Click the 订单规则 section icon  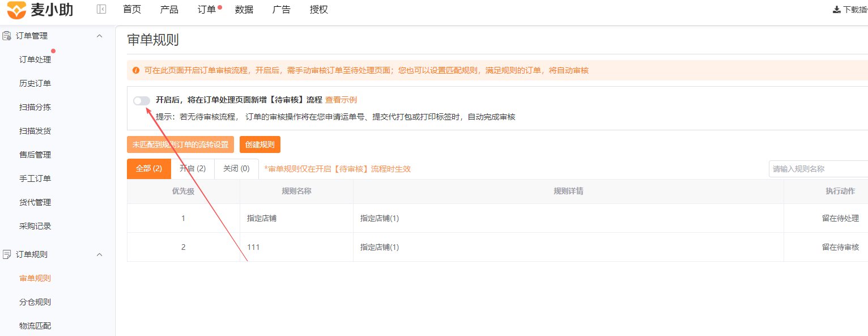(x=7, y=254)
